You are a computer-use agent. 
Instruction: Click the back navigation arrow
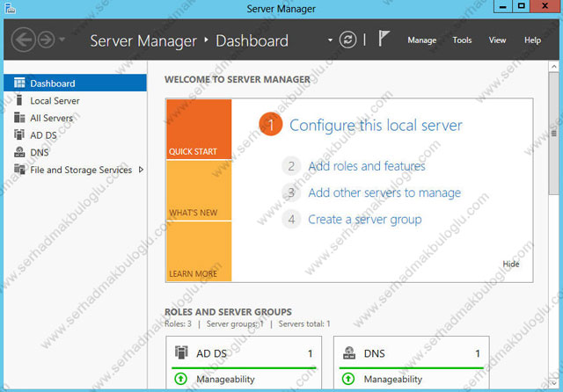pyautogui.click(x=24, y=40)
